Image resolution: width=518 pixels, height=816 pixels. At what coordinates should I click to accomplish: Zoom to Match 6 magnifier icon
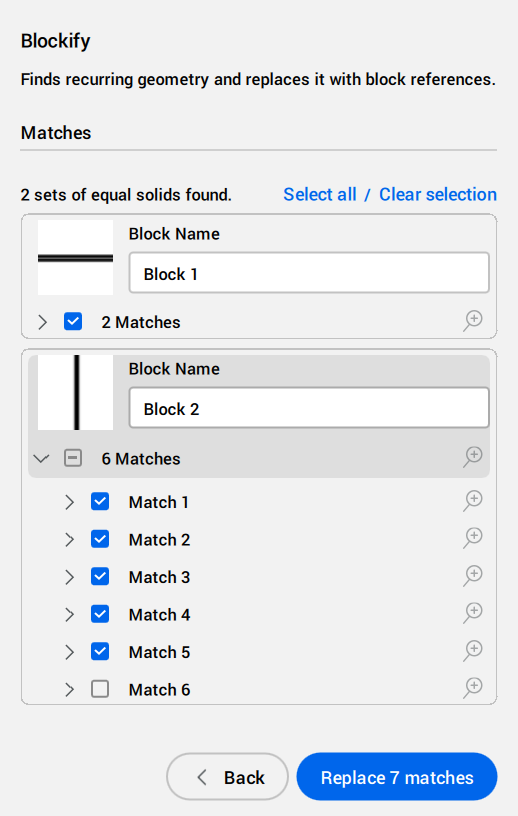pyautogui.click(x=473, y=688)
